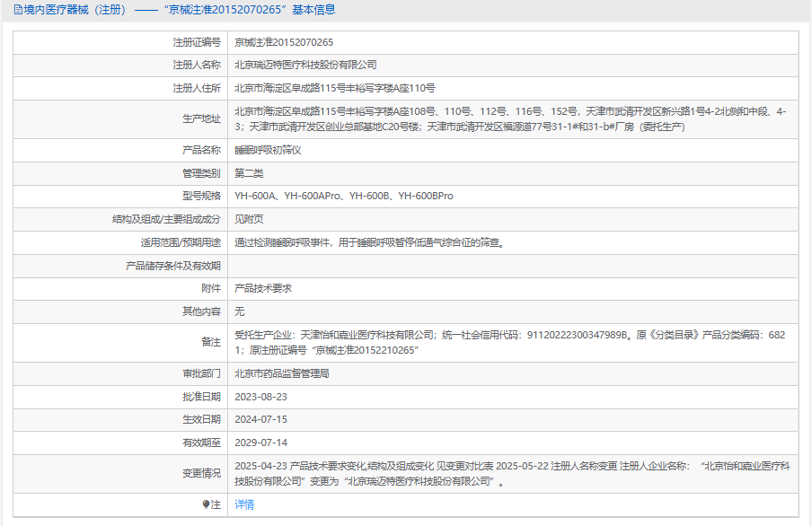Select attachment value 产品技术要求
The height and width of the screenshot is (526, 812).
click(x=263, y=289)
